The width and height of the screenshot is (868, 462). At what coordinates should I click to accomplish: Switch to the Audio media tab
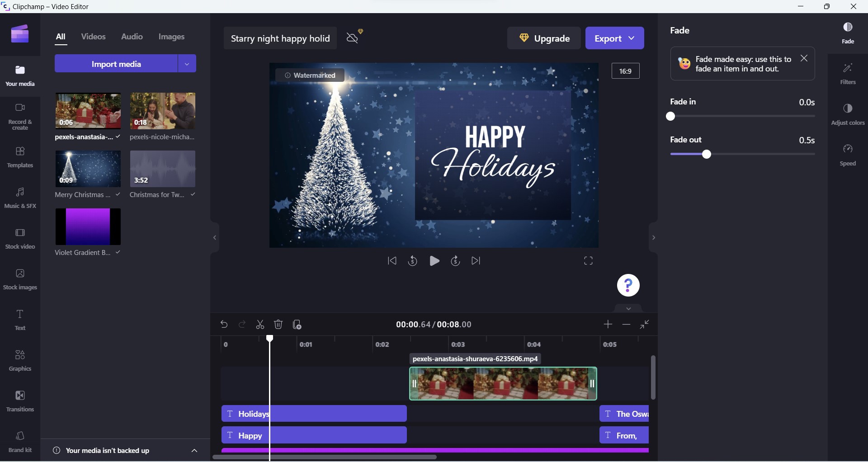tap(132, 37)
